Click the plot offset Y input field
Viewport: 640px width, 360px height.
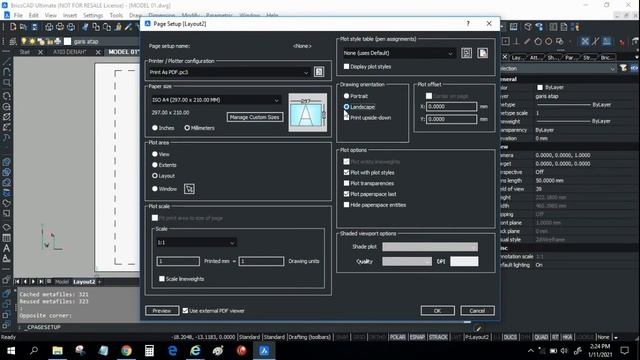[451, 119]
